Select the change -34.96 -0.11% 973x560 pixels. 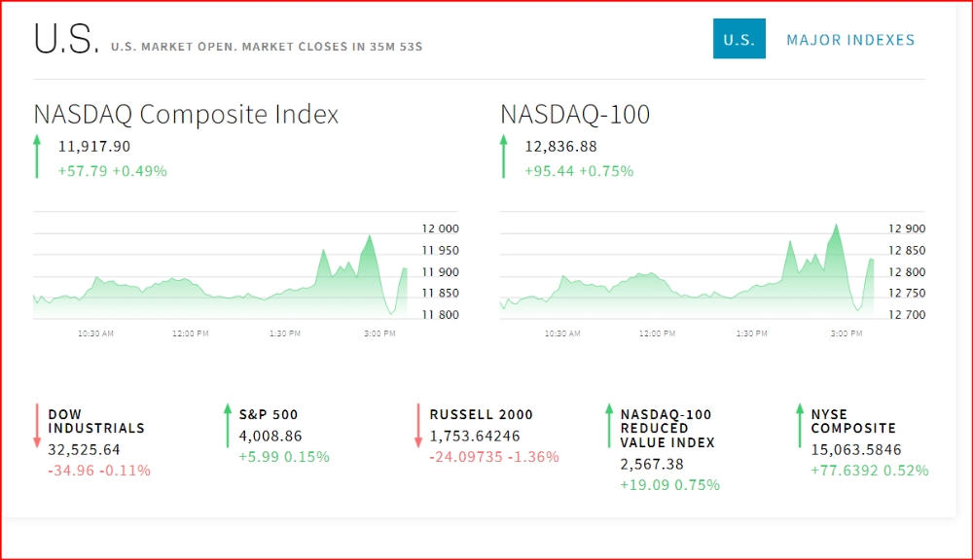pos(99,471)
